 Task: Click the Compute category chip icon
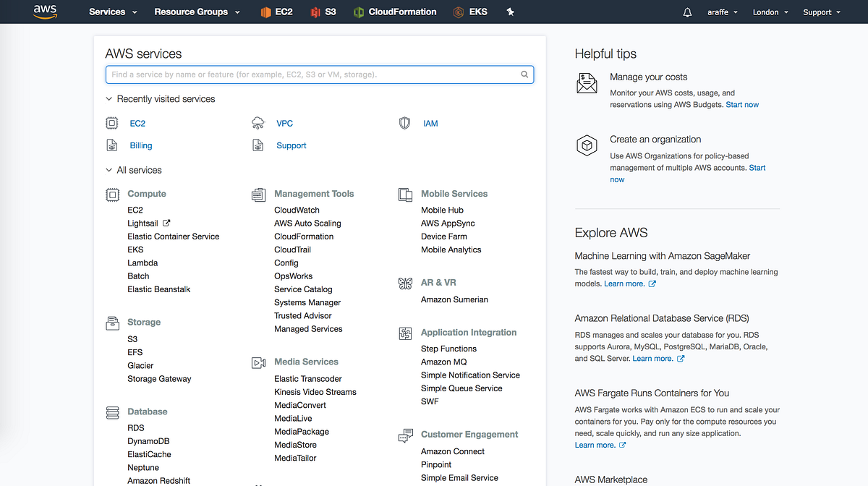pos(112,195)
